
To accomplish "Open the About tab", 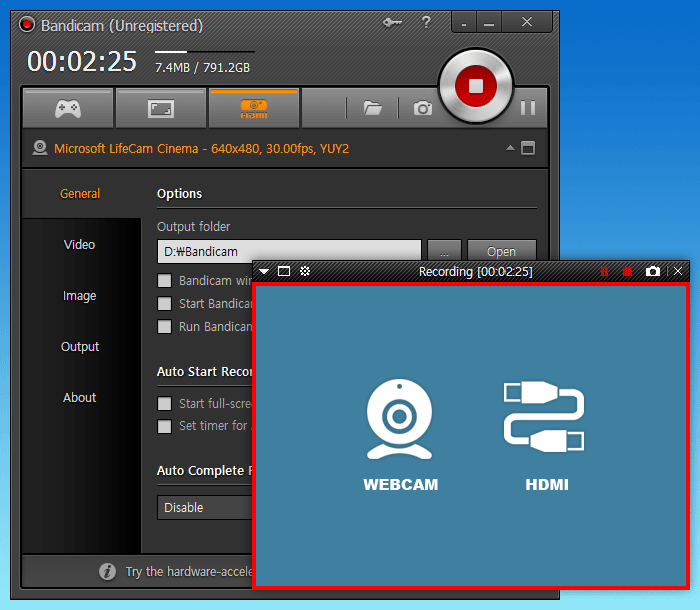I will [79, 397].
